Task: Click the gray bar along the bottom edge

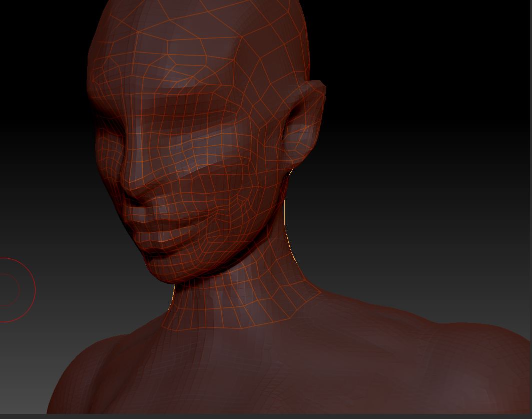Action: 266,416
